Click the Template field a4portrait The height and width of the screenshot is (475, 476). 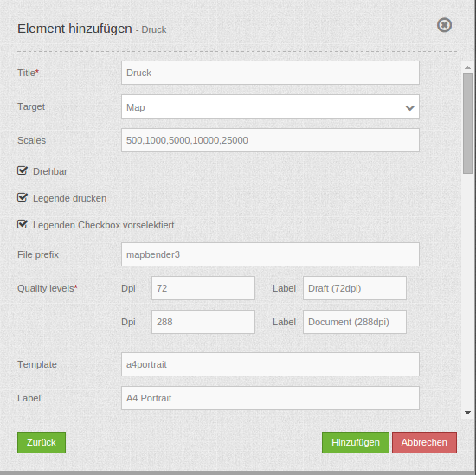(x=270, y=364)
